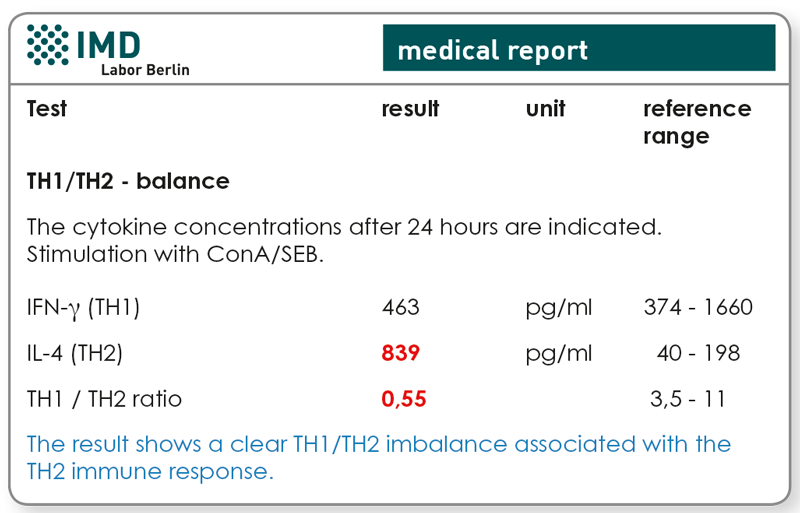
Task: Click the IL-4 (TH2) row label
Action: (x=74, y=353)
